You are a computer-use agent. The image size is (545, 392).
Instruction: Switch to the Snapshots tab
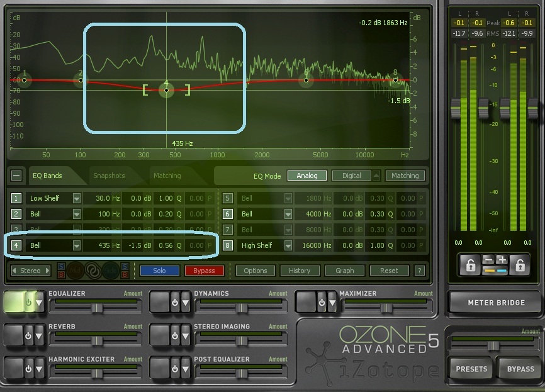(x=109, y=176)
